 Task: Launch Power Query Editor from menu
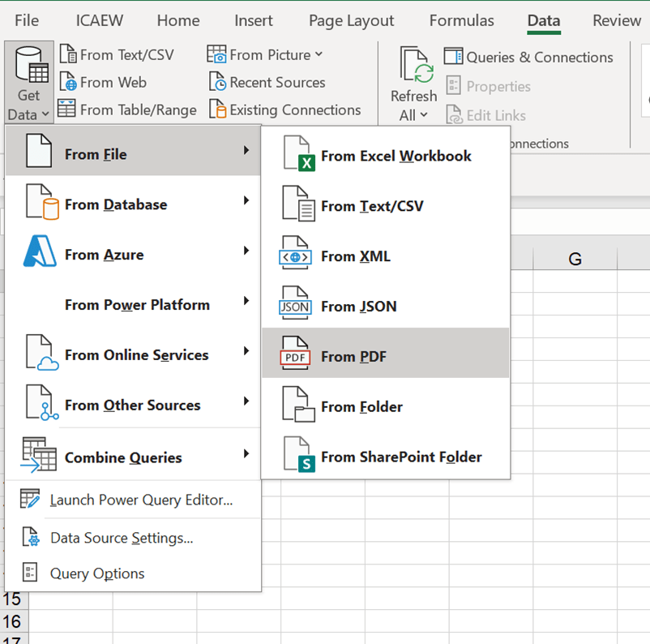coord(141,500)
